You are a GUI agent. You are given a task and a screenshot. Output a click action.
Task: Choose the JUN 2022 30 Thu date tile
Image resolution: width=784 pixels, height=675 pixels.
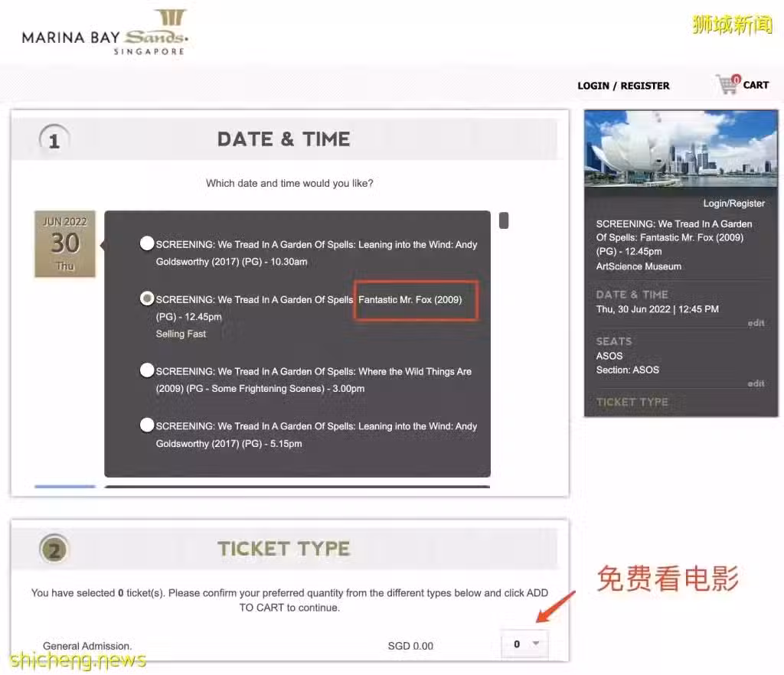(x=64, y=244)
